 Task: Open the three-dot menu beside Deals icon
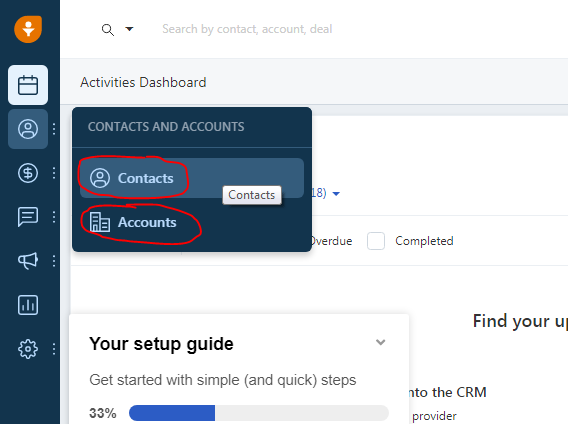pos(54,173)
